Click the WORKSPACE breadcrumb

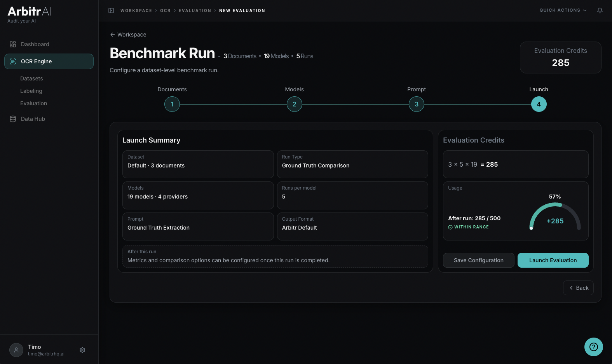point(136,10)
